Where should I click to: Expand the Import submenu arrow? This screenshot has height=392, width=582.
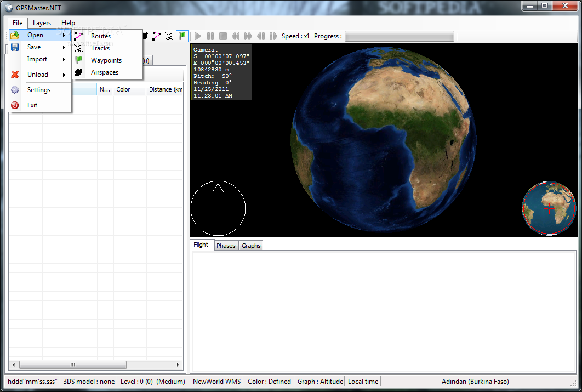point(64,59)
